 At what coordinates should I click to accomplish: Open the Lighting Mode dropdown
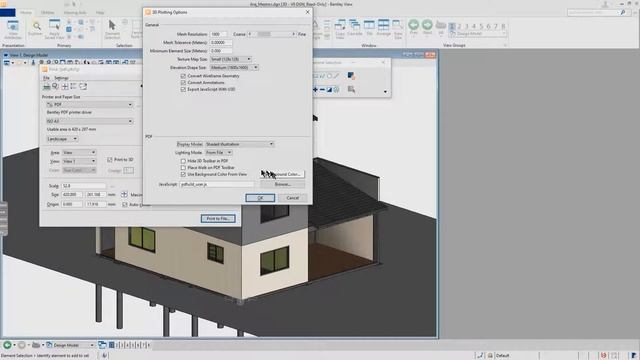tap(218, 152)
